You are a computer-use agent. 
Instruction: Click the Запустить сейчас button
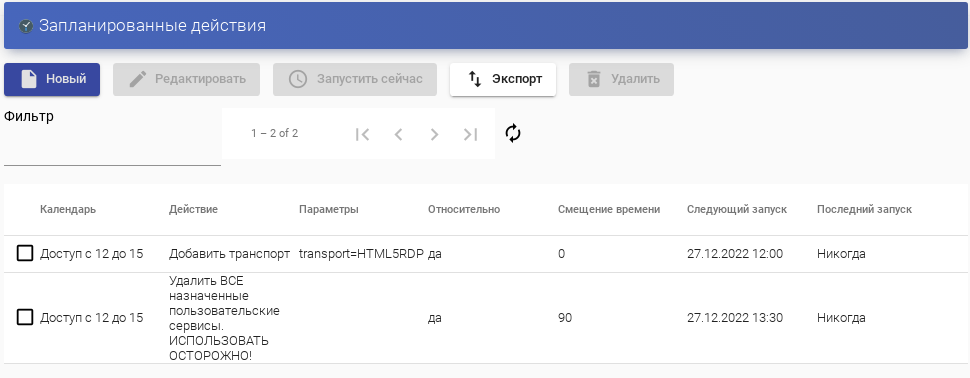(x=355, y=79)
